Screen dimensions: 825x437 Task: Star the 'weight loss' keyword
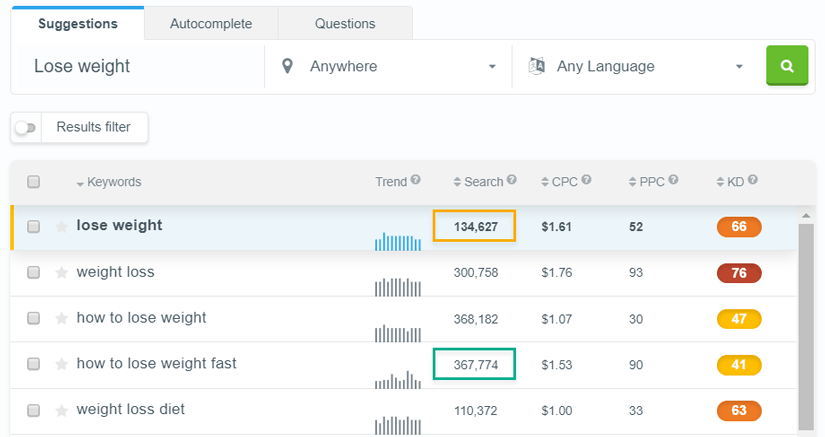61,273
